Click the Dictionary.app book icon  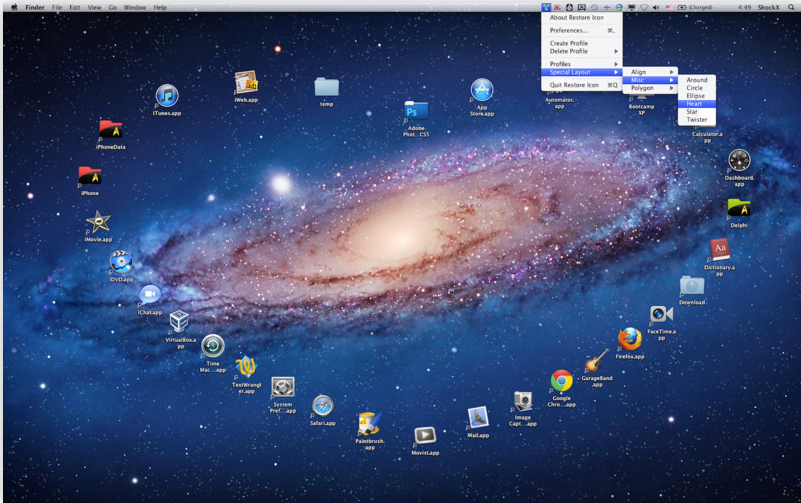[x=720, y=250]
